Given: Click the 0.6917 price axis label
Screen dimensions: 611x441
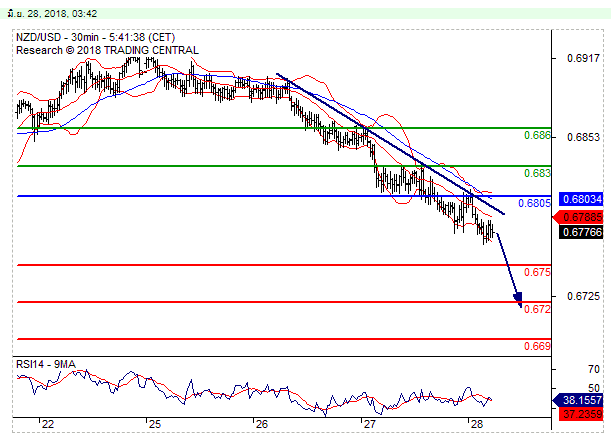Looking at the screenshot, I should point(583,58).
